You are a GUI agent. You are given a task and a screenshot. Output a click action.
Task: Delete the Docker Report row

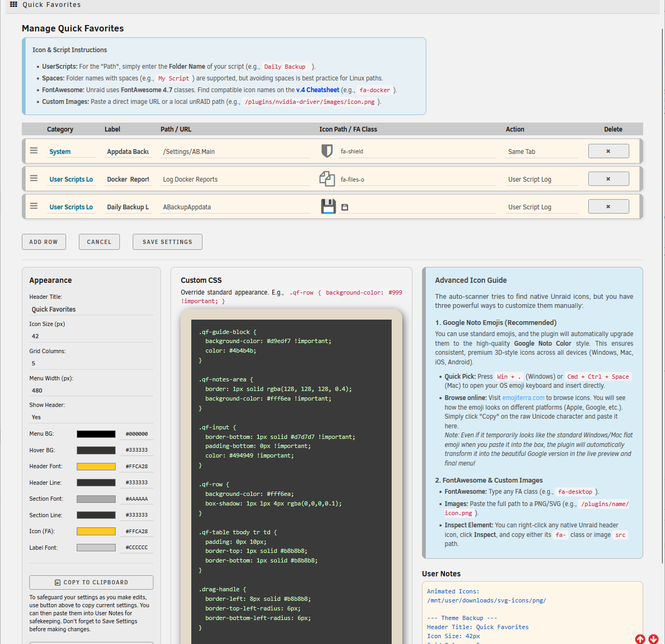[x=609, y=179]
